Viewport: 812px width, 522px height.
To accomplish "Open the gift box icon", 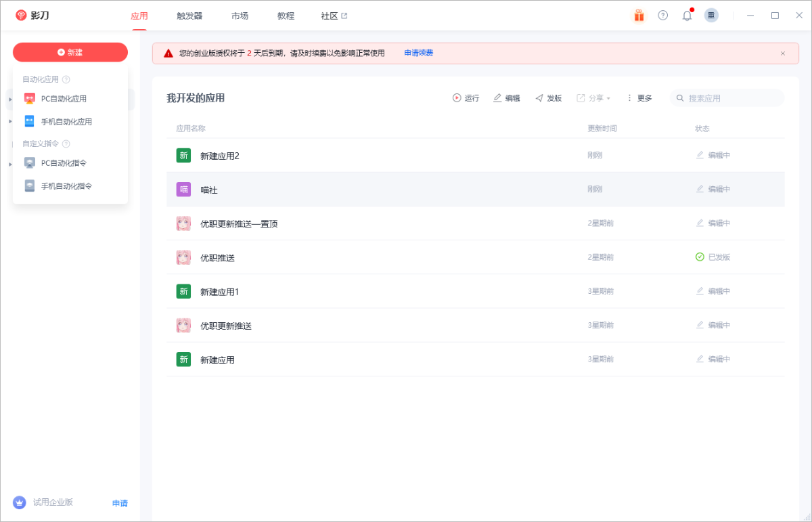I will pos(639,16).
